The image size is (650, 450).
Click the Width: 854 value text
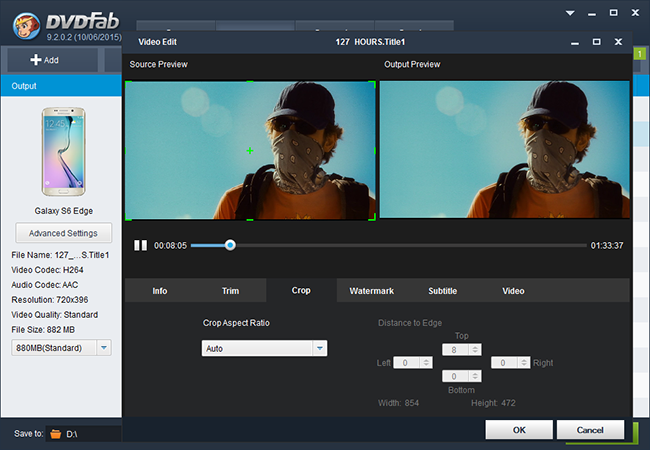[398, 403]
